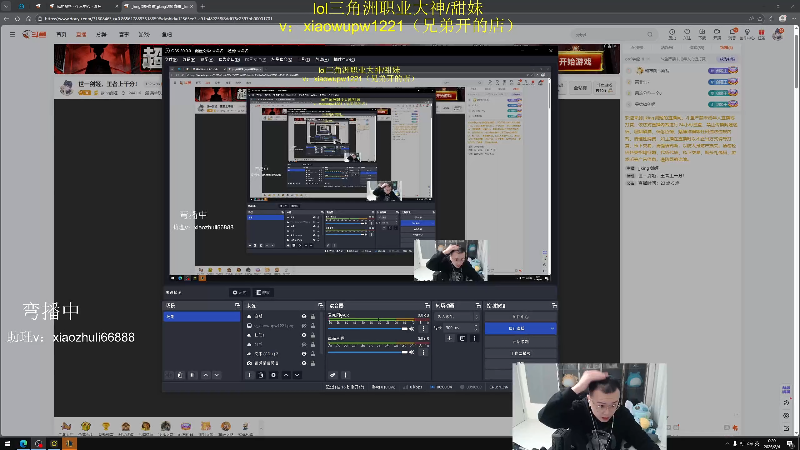Toggle lock on display capture source row
The height and width of the screenshot is (450, 800).
click(x=313, y=326)
